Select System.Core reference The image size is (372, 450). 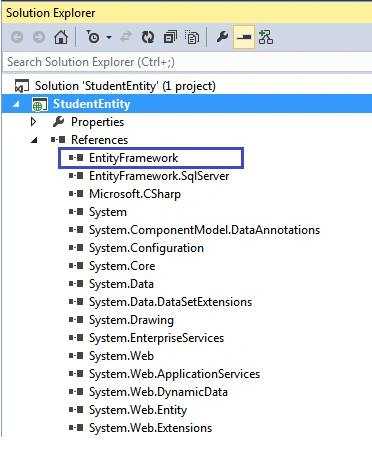coord(122,266)
